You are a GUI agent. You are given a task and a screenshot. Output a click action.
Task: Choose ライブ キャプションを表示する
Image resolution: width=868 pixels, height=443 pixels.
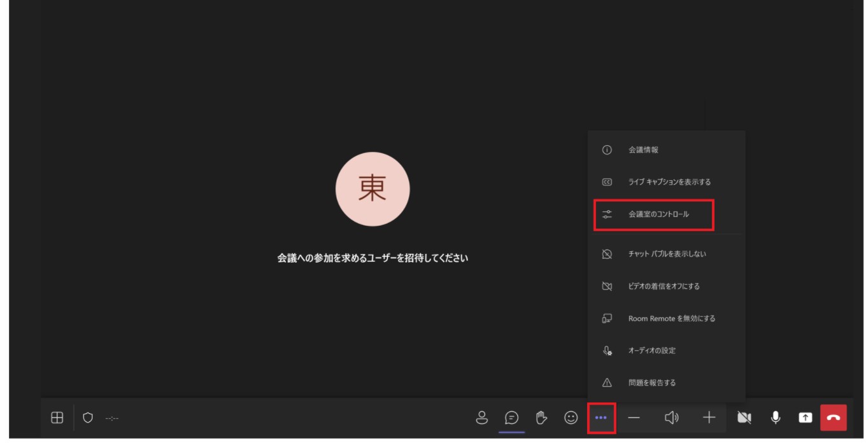666,182
